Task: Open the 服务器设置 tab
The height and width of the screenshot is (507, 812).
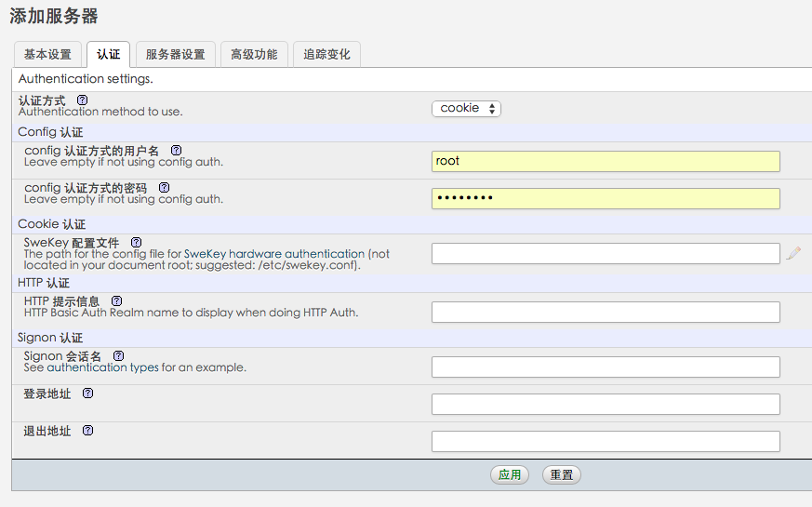Action: pos(175,55)
